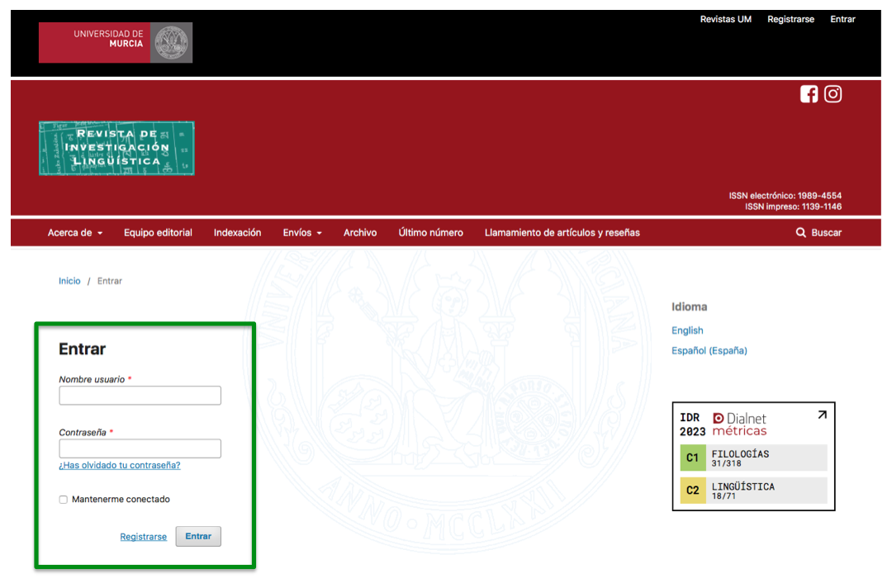Click Revistas UM in top bar
Screen dimensions: 892x588
(725, 19)
